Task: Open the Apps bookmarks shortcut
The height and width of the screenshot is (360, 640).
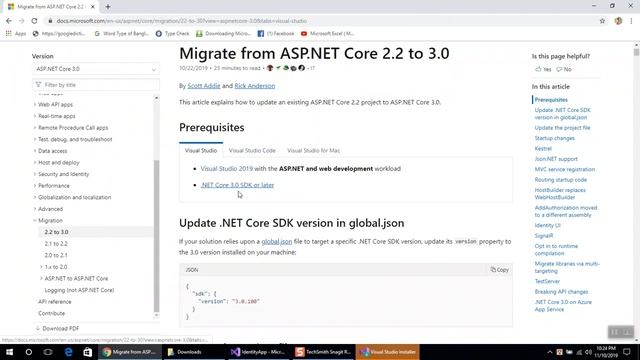Action: point(16,33)
